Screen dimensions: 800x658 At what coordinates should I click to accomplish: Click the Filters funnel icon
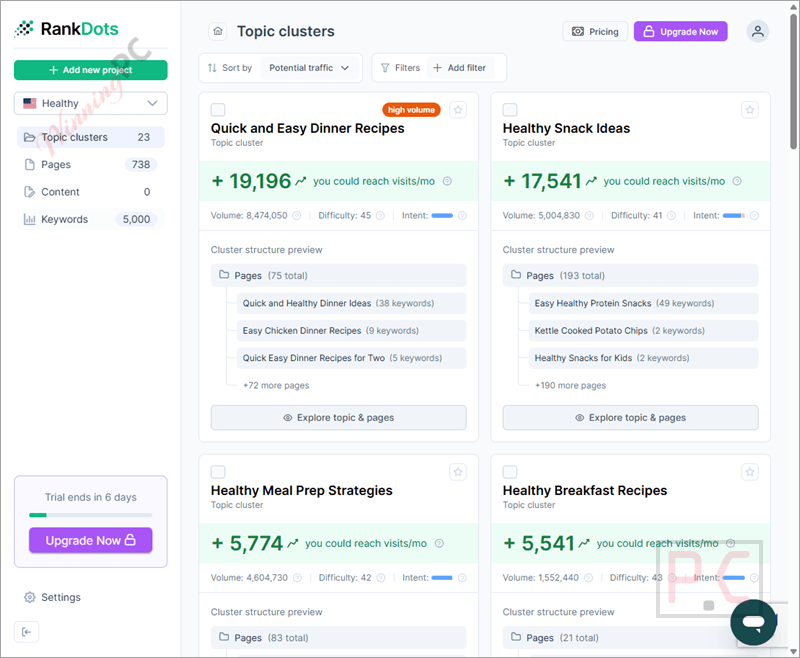pos(385,68)
